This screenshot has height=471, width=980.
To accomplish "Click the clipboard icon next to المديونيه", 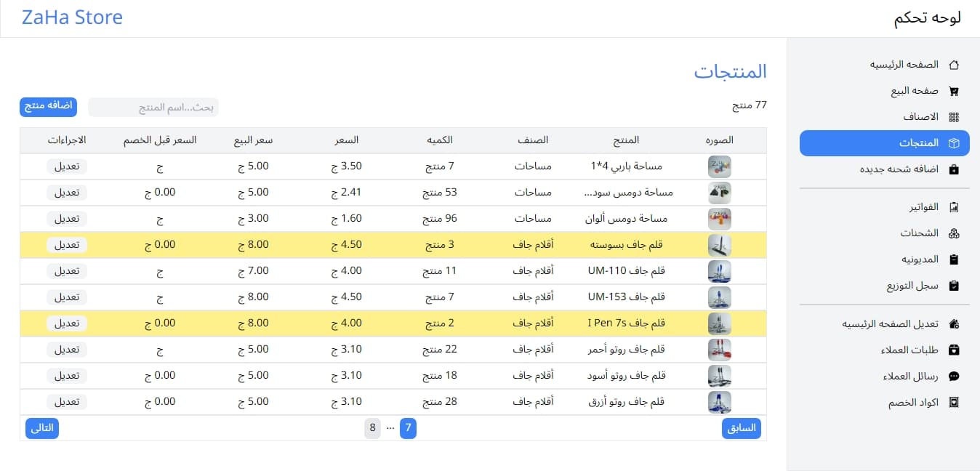I will 955,259.
